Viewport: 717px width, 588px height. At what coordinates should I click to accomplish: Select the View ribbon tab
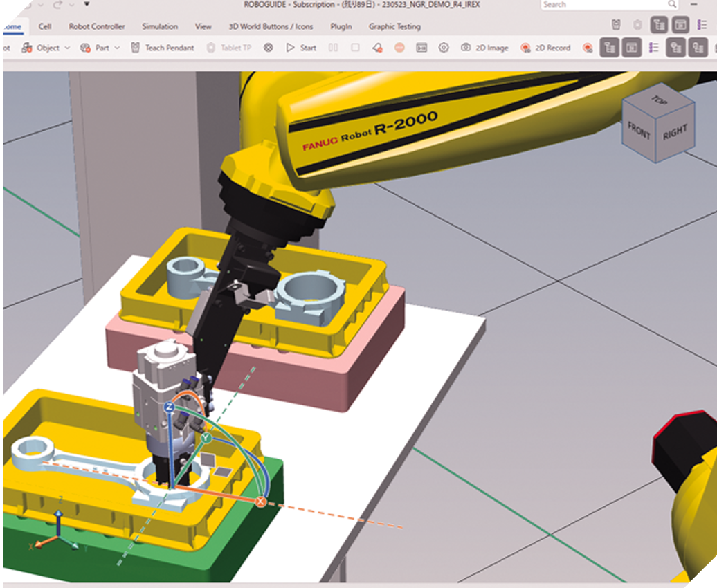(x=203, y=26)
